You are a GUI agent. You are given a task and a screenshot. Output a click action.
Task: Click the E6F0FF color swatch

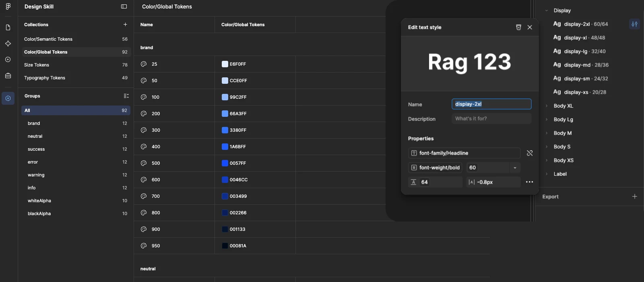pyautogui.click(x=225, y=64)
